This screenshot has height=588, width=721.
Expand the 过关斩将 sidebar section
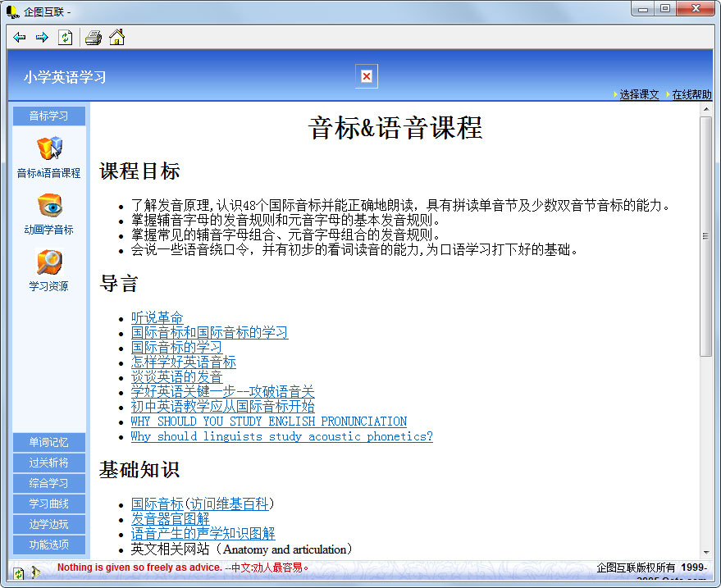tap(49, 463)
